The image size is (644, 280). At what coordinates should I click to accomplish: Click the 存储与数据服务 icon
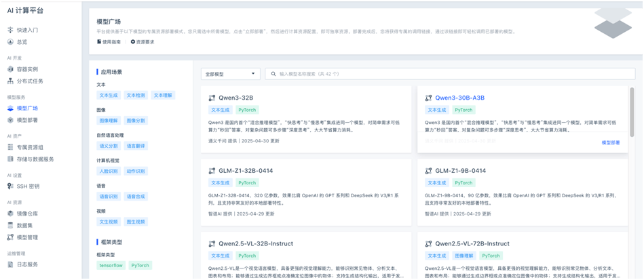11,159
